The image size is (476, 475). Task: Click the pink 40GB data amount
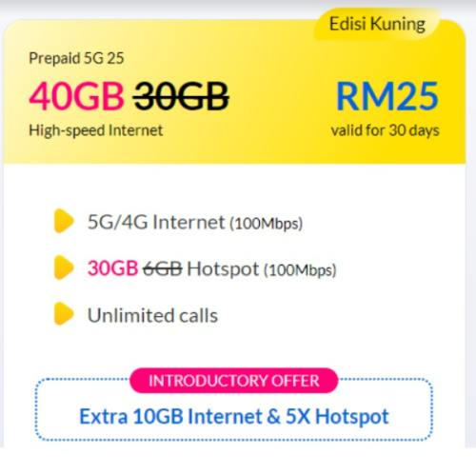coord(76,96)
